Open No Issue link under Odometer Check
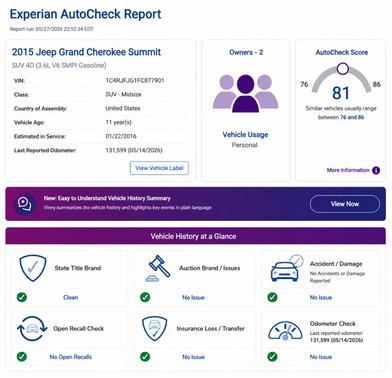 (321, 357)
